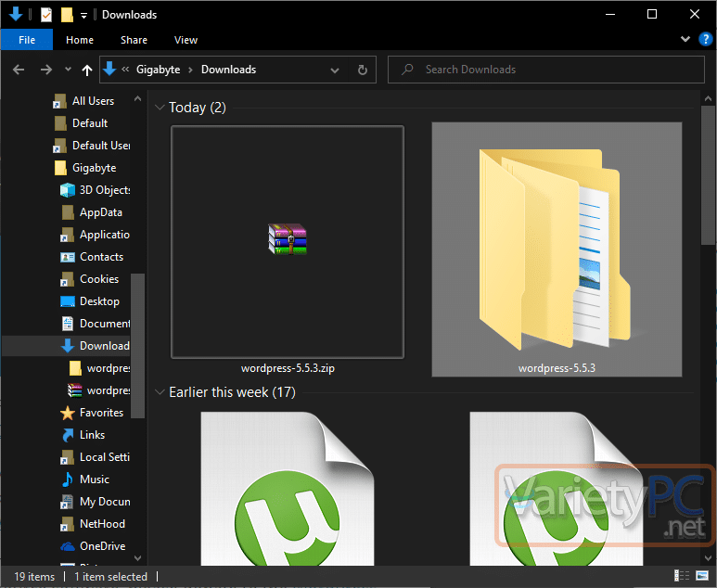Screen dimensions: 717x588
Task: Switch to Large thumbnails view in status bar
Action: tap(702, 576)
